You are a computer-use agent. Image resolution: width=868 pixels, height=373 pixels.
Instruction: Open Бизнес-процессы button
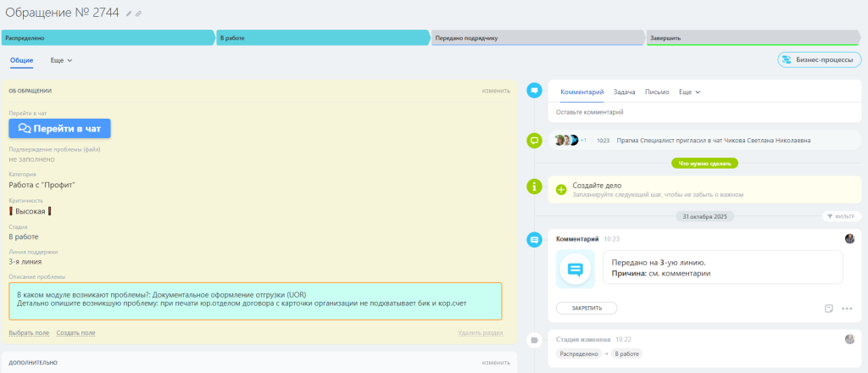(x=820, y=60)
